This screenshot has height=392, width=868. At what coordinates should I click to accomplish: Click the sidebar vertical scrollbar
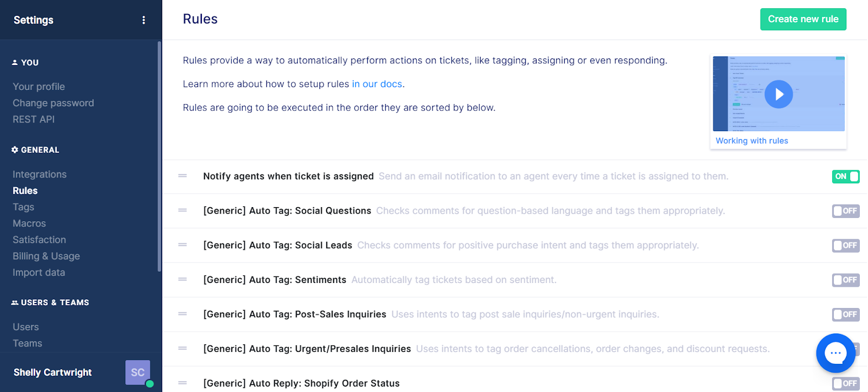pyautogui.click(x=159, y=156)
